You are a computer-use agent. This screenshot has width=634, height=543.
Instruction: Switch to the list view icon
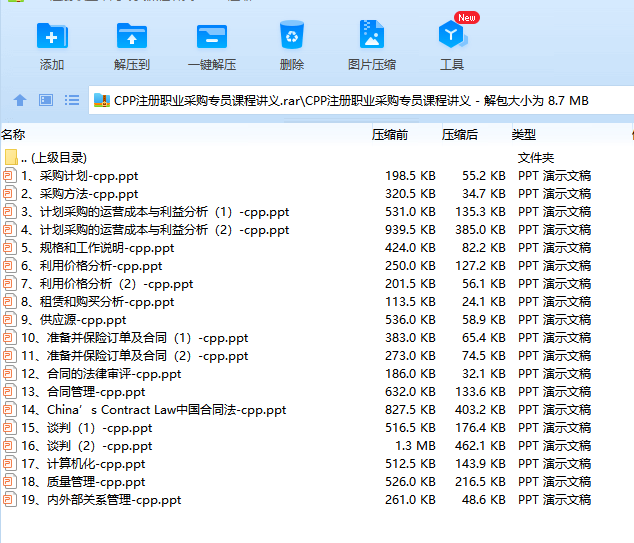click(x=72, y=100)
